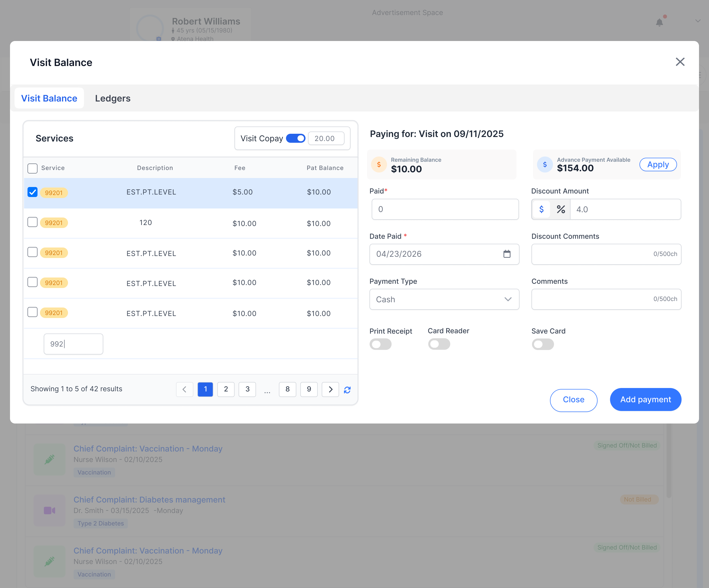Refresh the services list
Screen dimensions: 709x588
point(347,390)
